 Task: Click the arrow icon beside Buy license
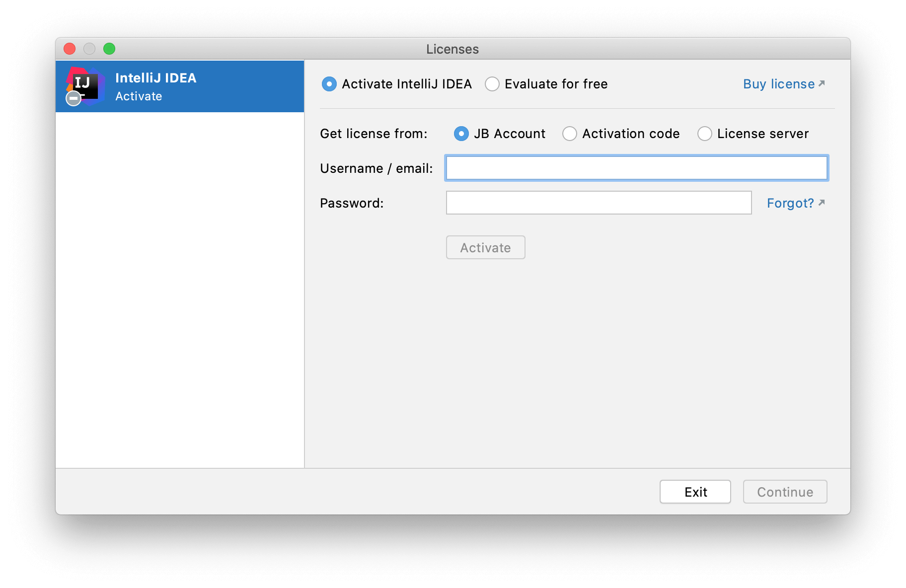(x=822, y=83)
